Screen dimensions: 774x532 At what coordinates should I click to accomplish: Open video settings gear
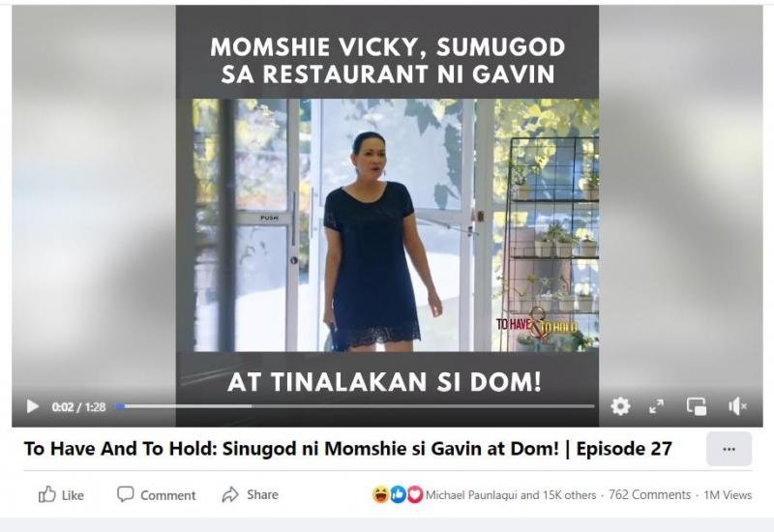(620, 406)
